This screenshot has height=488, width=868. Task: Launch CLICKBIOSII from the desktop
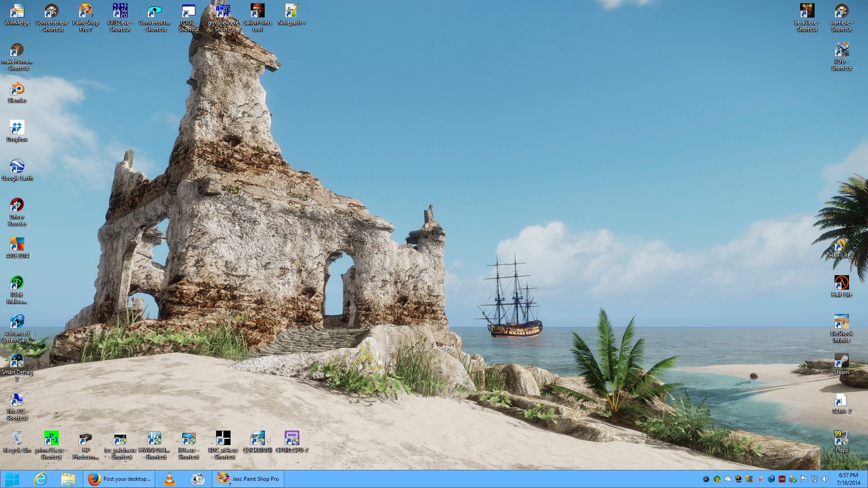[x=257, y=442]
